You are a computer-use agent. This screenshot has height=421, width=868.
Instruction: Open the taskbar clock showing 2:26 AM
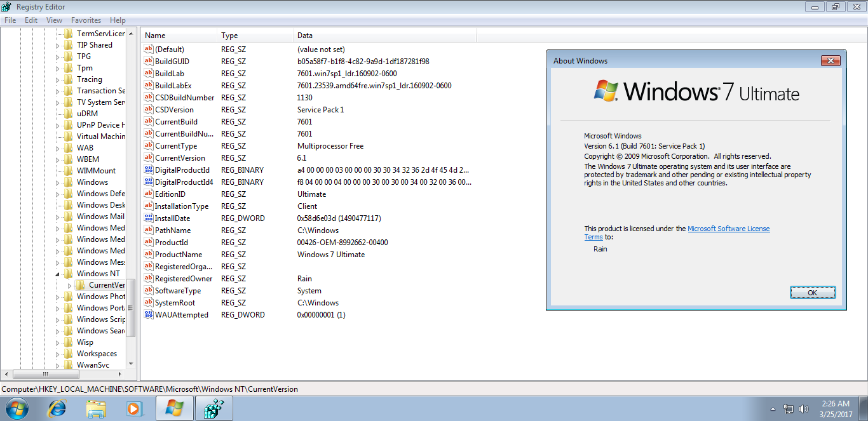coord(835,408)
